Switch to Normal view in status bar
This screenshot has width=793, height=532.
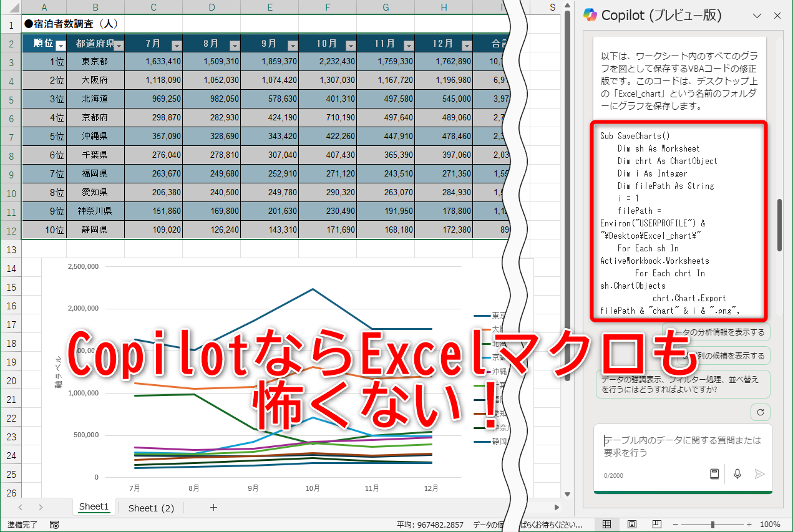(x=606, y=525)
